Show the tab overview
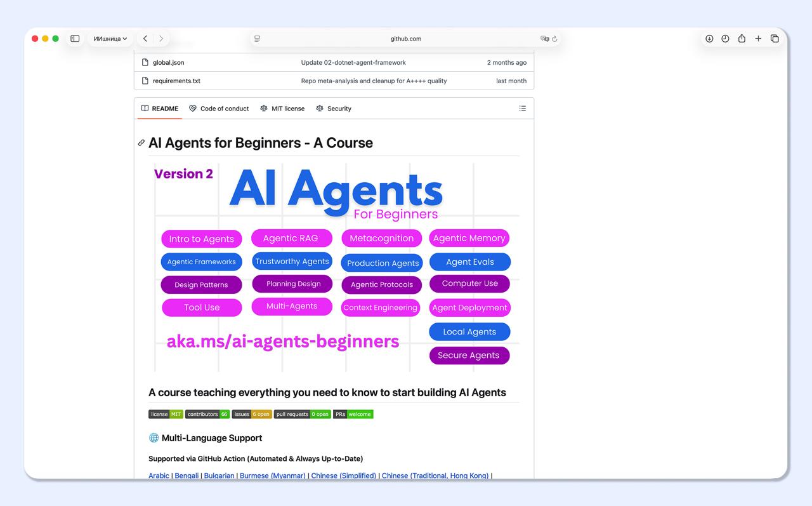812x506 pixels. tap(775, 39)
